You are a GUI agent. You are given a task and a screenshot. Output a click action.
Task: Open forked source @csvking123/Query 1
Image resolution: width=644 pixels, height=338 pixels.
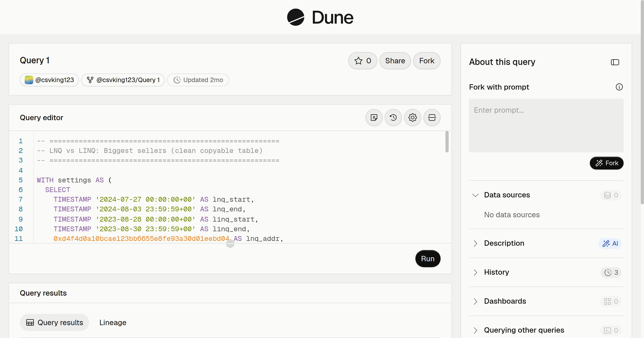pyautogui.click(x=123, y=80)
